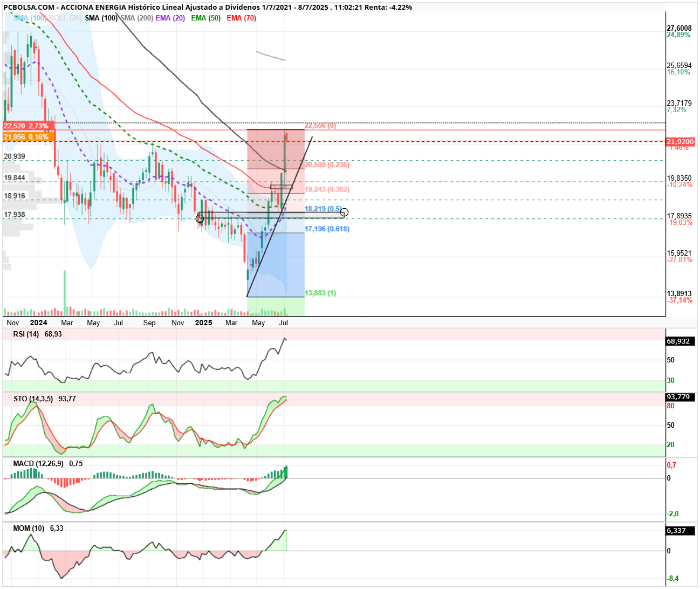Viewport: 700px width, 589px height.
Task: Click the STO (14,3,5) 93,77 indicator title
Action: [x=45, y=399]
